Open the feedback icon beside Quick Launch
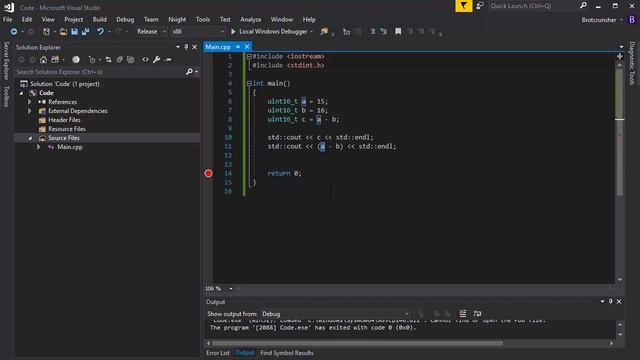 (480, 6)
